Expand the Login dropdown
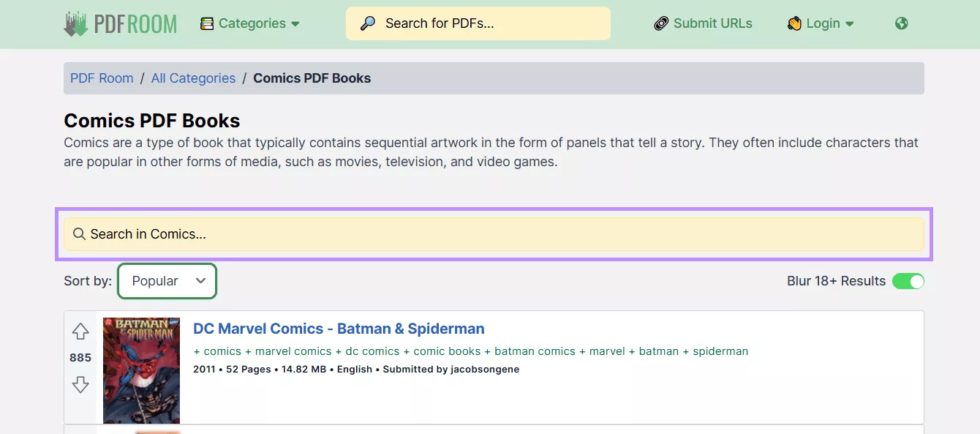Viewport: 980px width, 434px height. pos(821,23)
